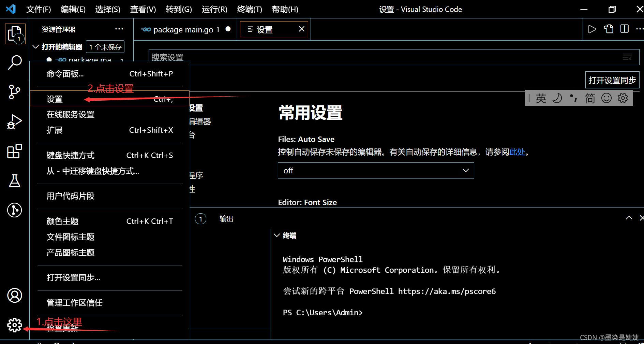Close the 设置 tab
This screenshot has width=644, height=344.
301,29
